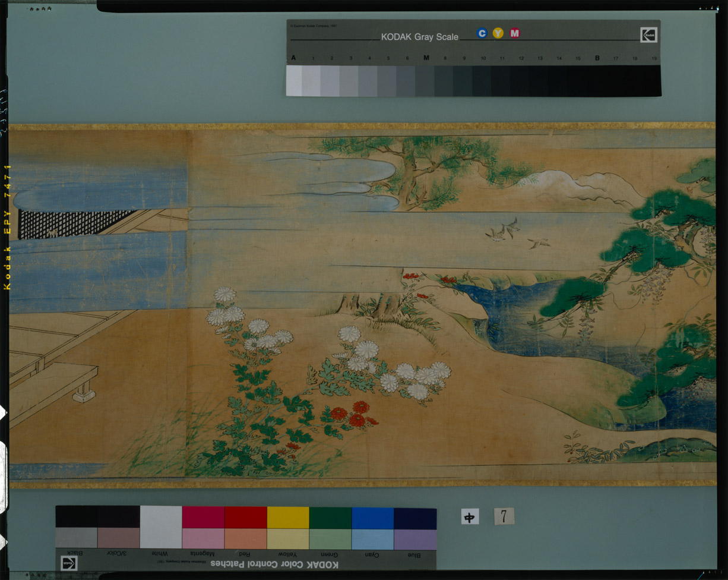Click the Kodak logo on the gray scale card
This screenshot has width=728, height=580.
click(x=648, y=34)
